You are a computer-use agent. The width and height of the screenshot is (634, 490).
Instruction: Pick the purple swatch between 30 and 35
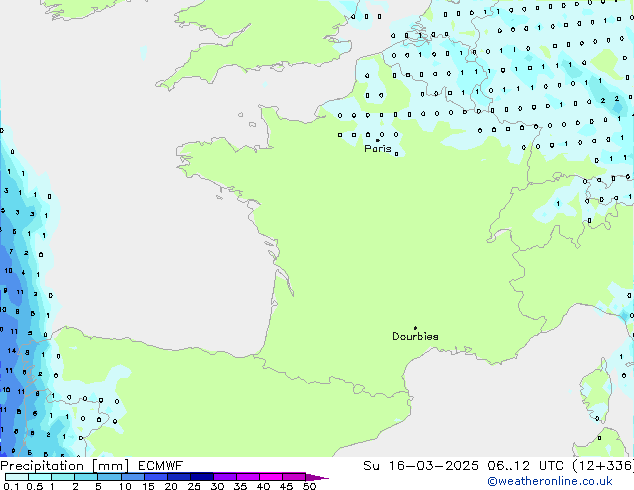(225, 477)
